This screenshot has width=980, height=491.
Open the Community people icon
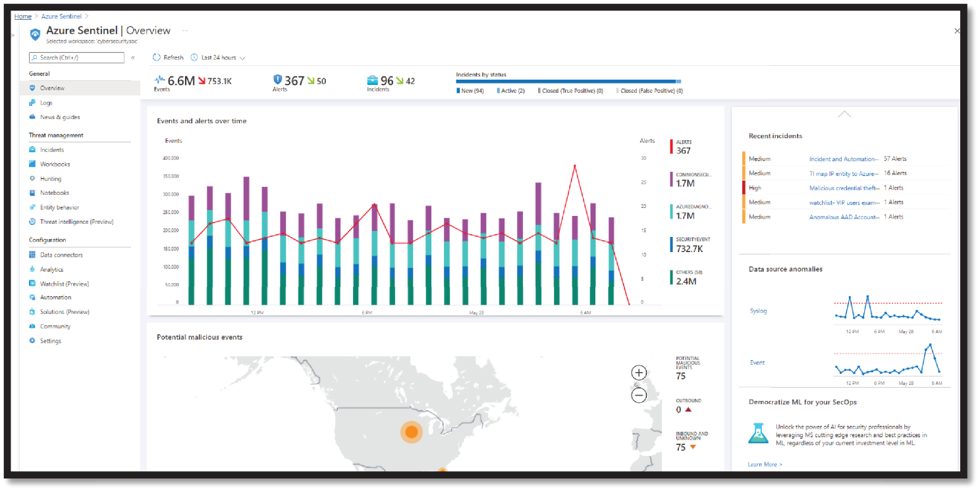32,326
